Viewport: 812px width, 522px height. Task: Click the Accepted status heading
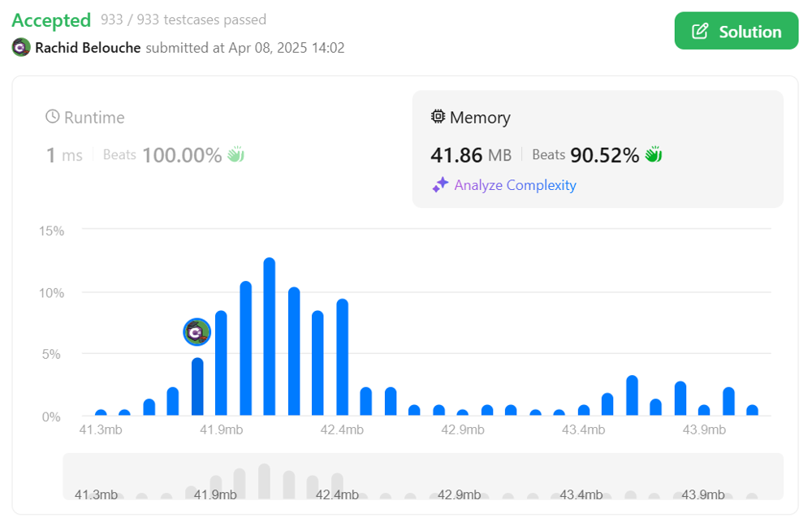click(51, 19)
